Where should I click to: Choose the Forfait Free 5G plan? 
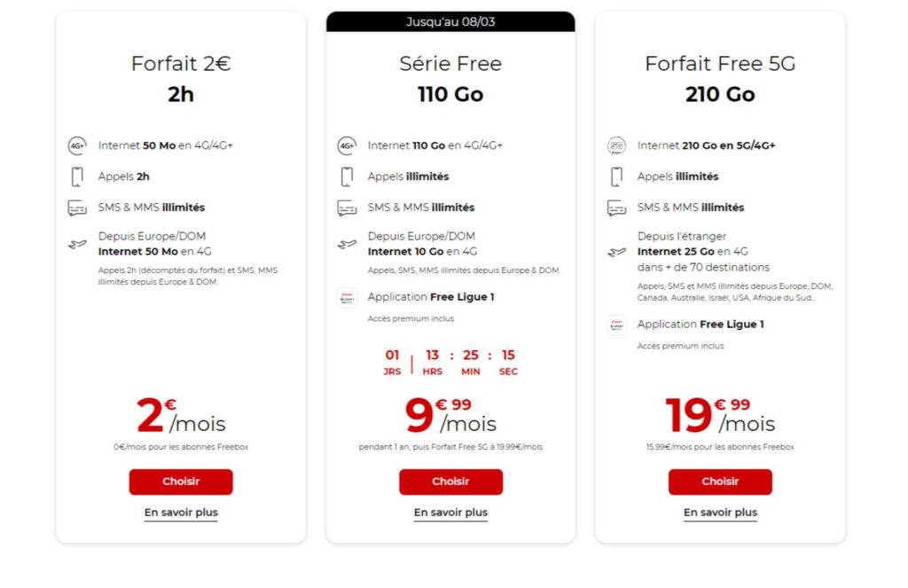(x=720, y=482)
